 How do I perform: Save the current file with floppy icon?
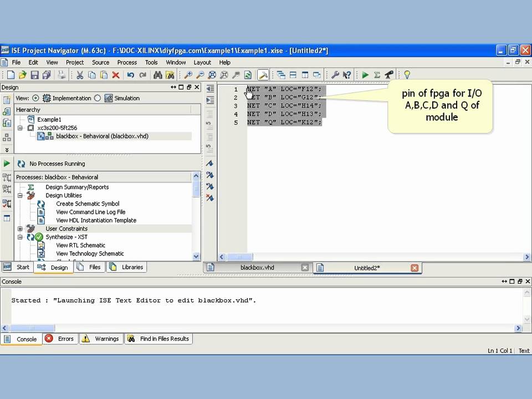34,75
